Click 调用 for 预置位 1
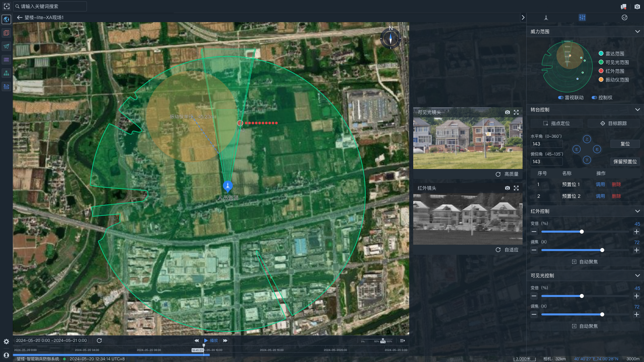Image resolution: width=644 pixels, height=362 pixels. pyautogui.click(x=600, y=184)
